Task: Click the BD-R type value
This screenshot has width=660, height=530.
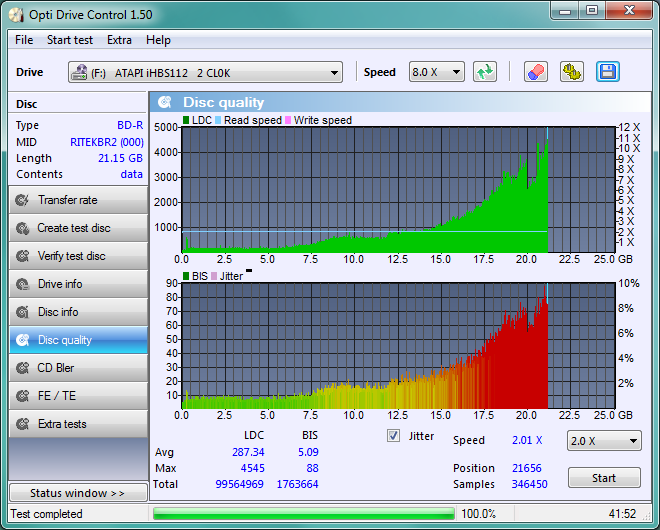Action: 130,125
